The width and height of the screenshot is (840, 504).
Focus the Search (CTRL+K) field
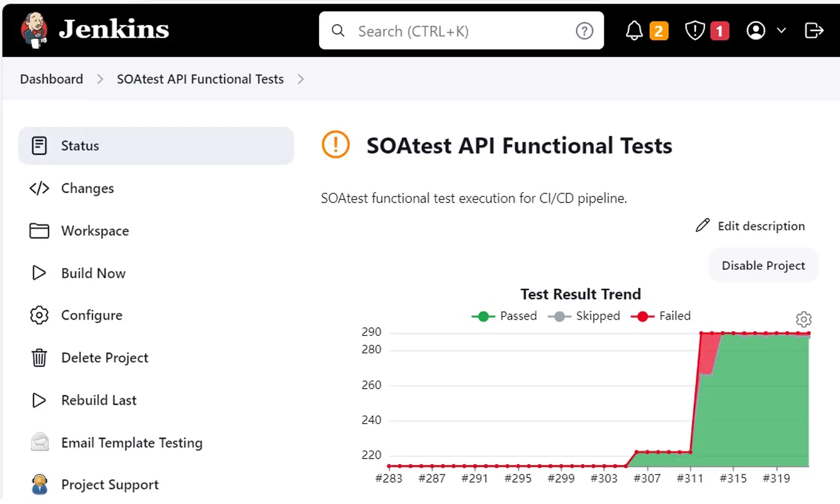pos(461,31)
